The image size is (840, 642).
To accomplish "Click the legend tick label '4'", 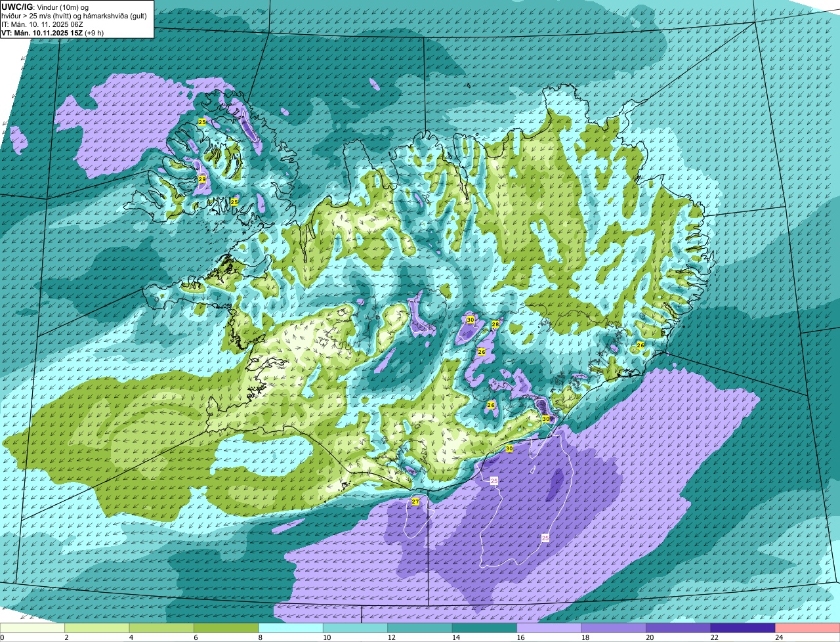I will tap(131, 637).
